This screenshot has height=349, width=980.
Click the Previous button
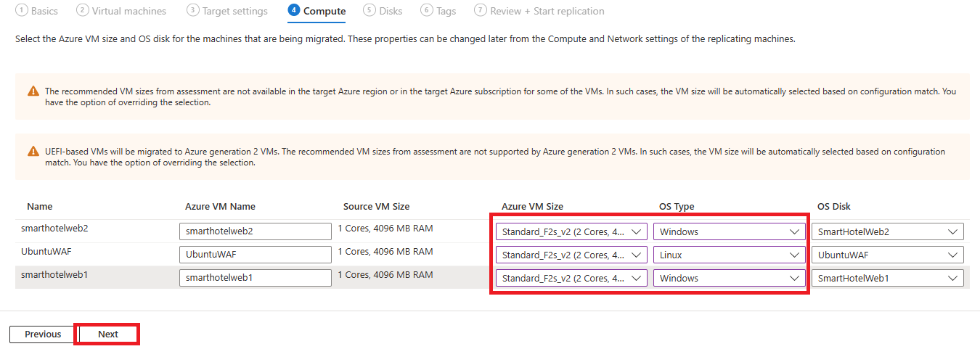pos(43,334)
